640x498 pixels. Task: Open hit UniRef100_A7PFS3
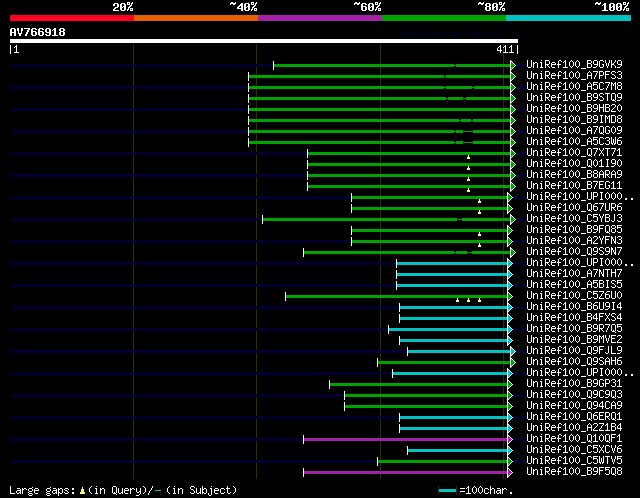click(x=574, y=76)
